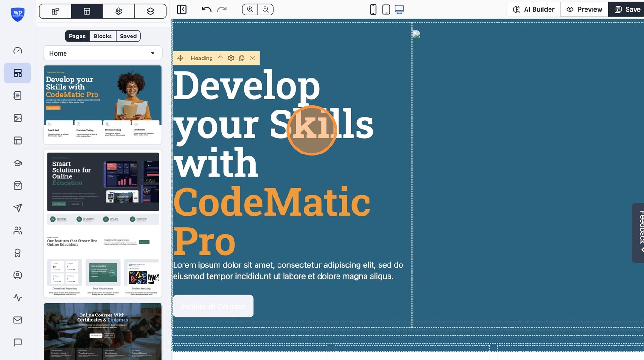Open the paper plane send icon
Image resolution: width=644 pixels, height=360 pixels.
point(17,208)
